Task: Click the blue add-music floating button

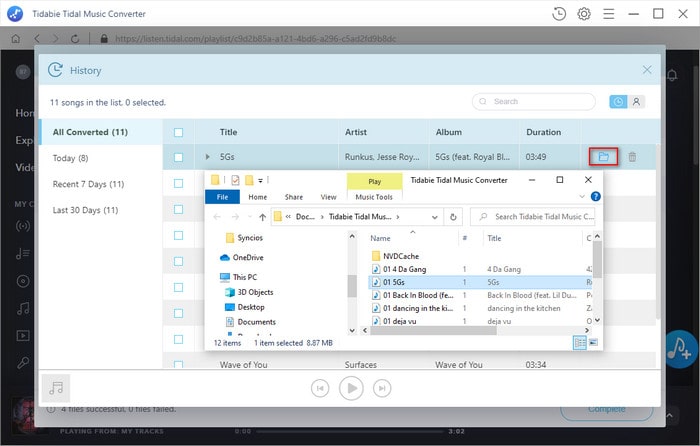Action: [679, 349]
